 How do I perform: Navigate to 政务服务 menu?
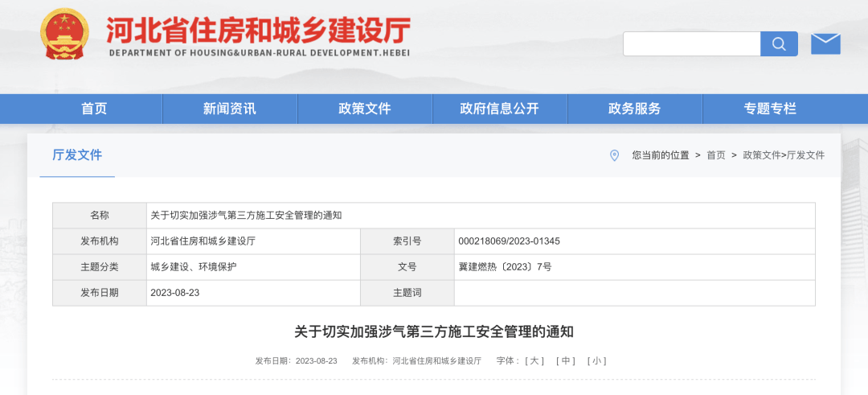634,109
